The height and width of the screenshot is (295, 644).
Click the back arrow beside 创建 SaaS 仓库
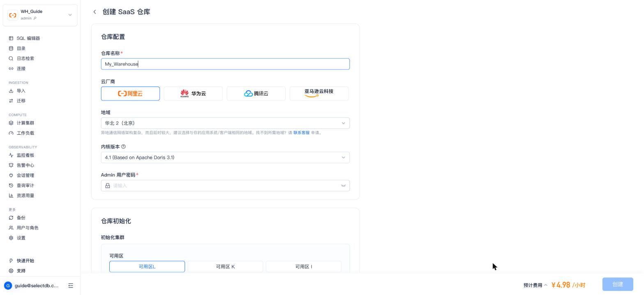click(x=94, y=12)
